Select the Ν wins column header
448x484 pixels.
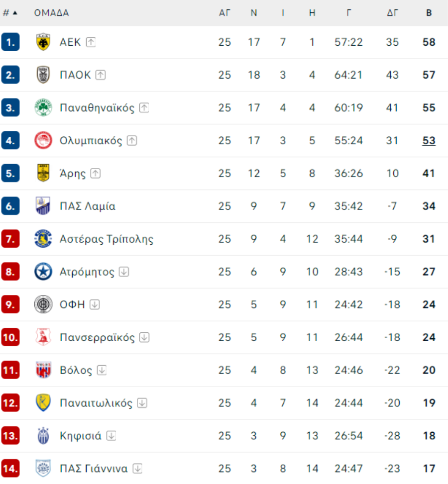(254, 13)
